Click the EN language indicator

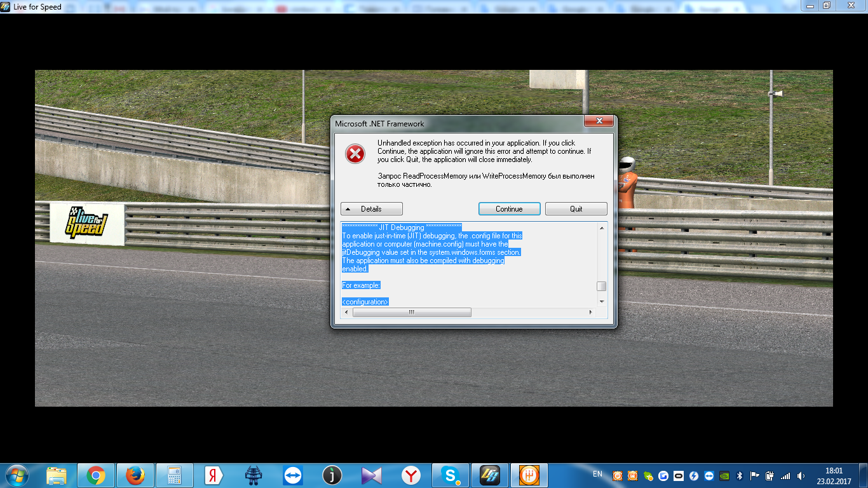click(x=597, y=474)
